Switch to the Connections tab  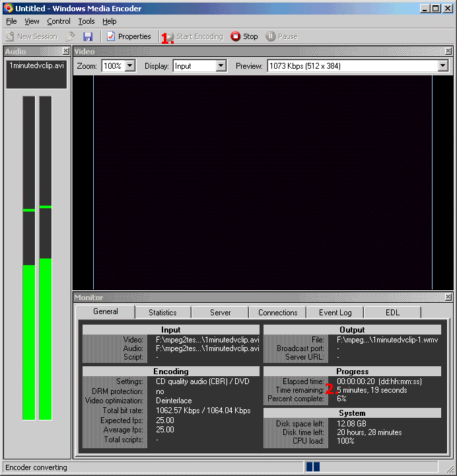278,312
